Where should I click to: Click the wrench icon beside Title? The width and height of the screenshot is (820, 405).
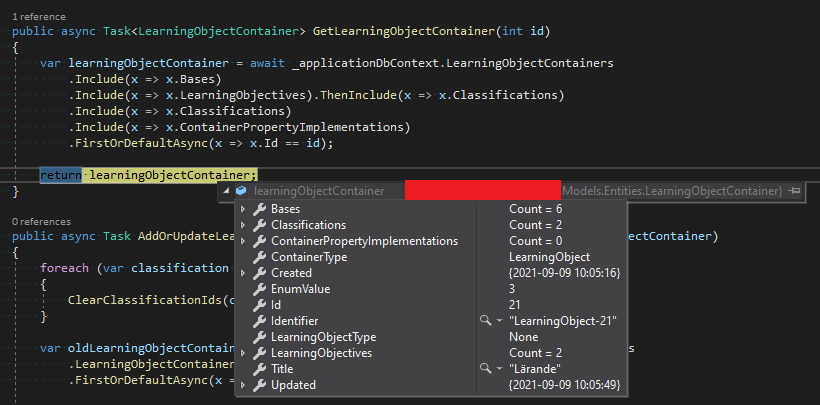click(x=259, y=369)
